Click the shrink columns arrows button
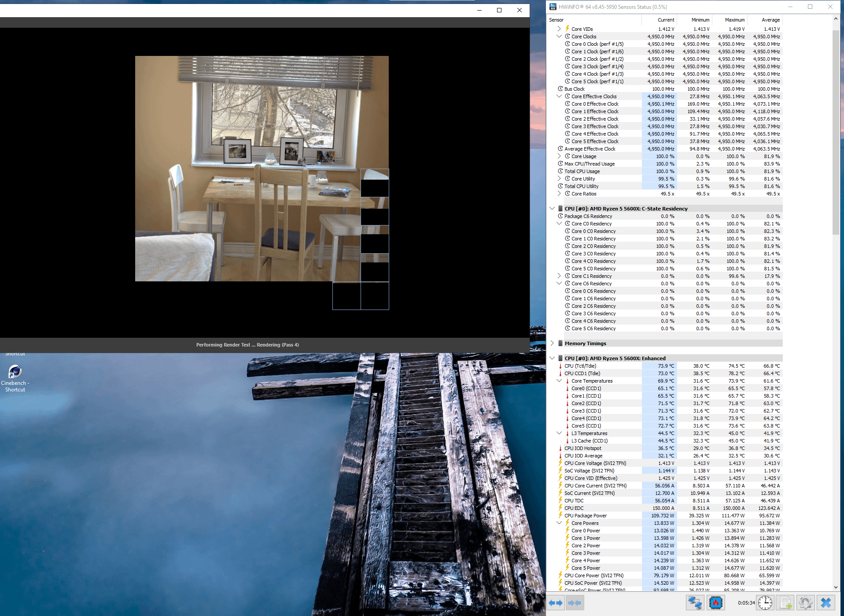Viewport: 844px width, 616px height. [575, 603]
